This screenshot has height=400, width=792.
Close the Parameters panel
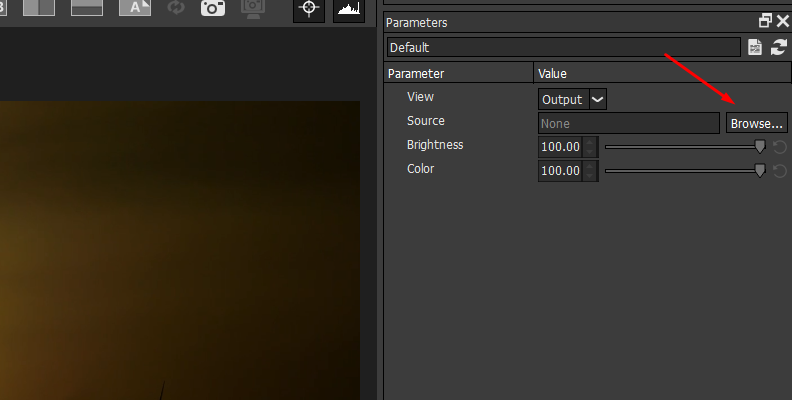pos(783,21)
